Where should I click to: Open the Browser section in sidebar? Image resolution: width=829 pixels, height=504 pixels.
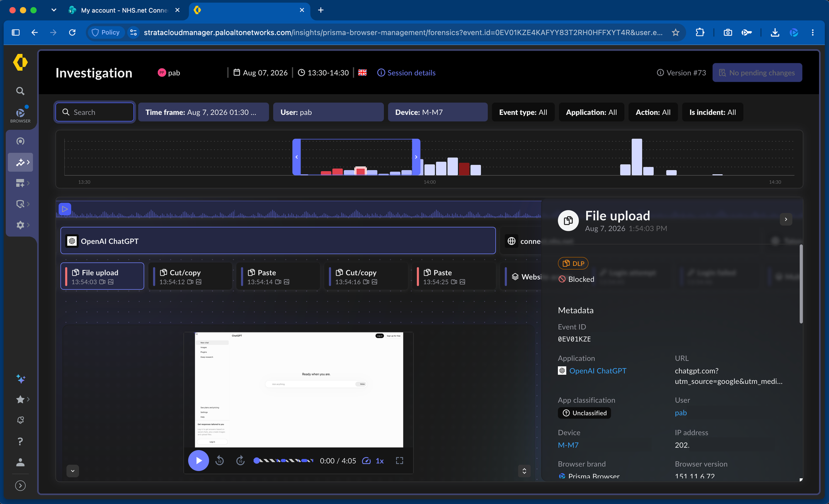click(20, 115)
